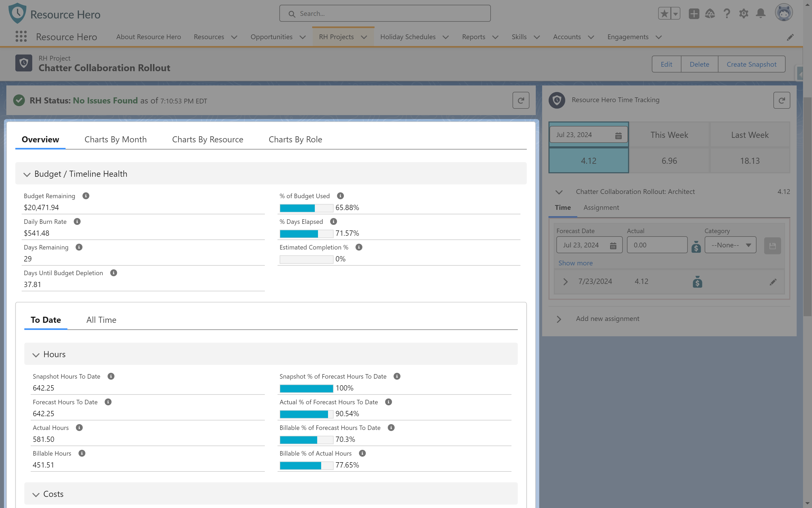Screen dimensions: 812x508
Task: Show info for Budget Remaining
Action: (x=86, y=196)
